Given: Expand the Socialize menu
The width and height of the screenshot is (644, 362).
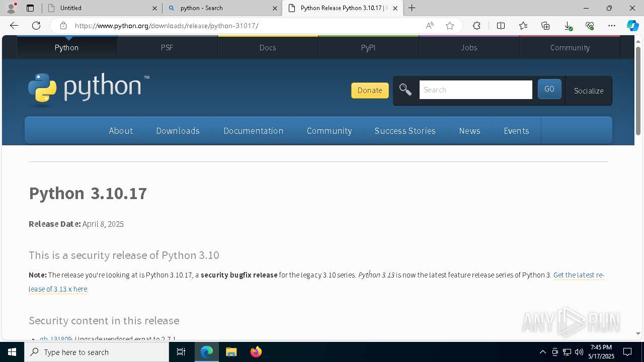Looking at the screenshot, I should click(x=589, y=90).
